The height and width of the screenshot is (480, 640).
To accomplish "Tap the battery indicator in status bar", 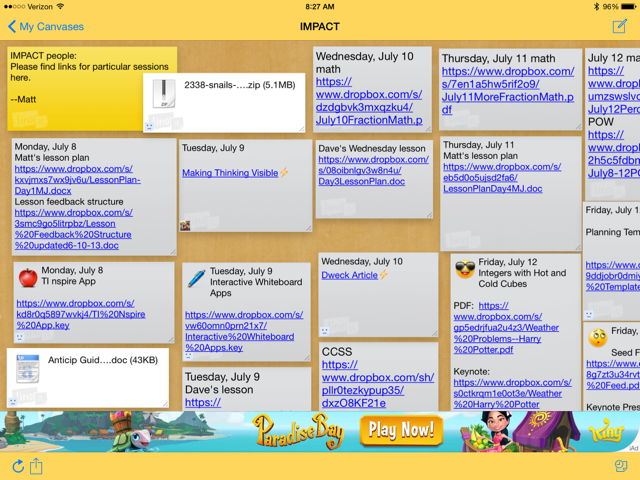I will (x=628, y=7).
